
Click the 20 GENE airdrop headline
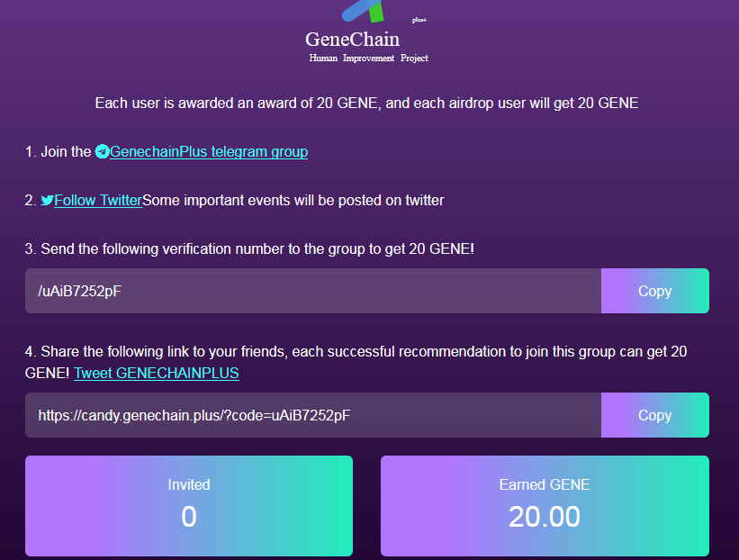tap(366, 104)
